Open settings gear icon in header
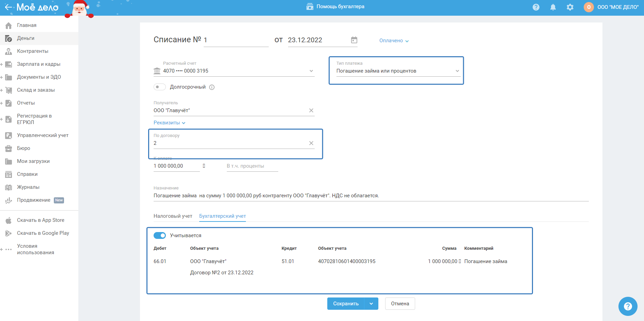Viewport: 644px width, 321px height. pyautogui.click(x=570, y=7)
